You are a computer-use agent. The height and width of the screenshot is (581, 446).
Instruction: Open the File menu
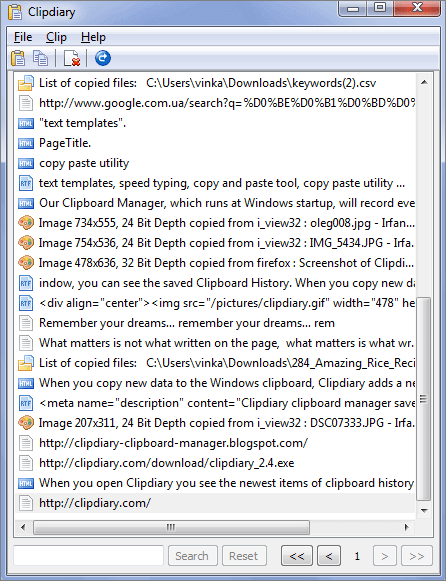pos(23,37)
